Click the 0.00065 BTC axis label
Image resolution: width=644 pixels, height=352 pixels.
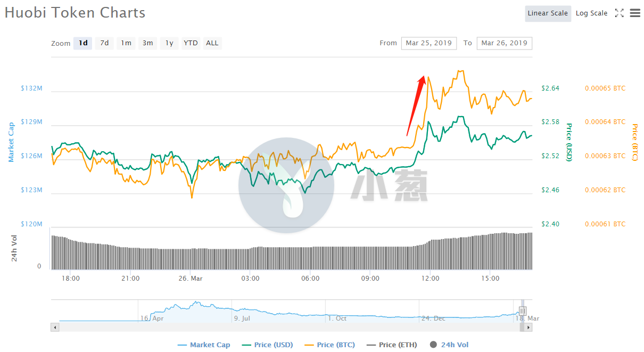[x=605, y=88]
